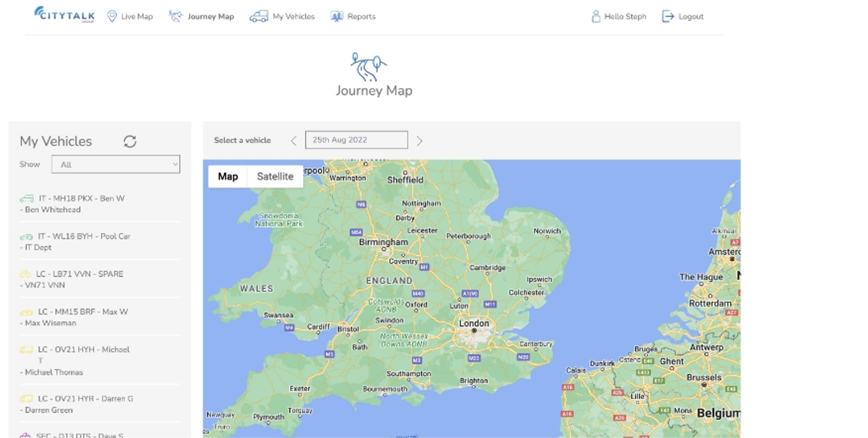This screenshot has width=868, height=438.
Task: Click the Live Map pin icon
Action: [x=112, y=16]
